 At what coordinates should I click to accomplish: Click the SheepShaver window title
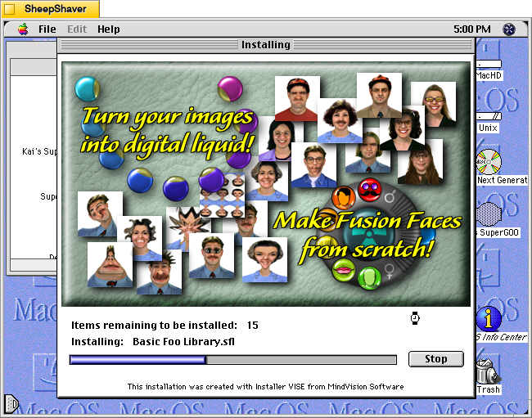pos(56,9)
